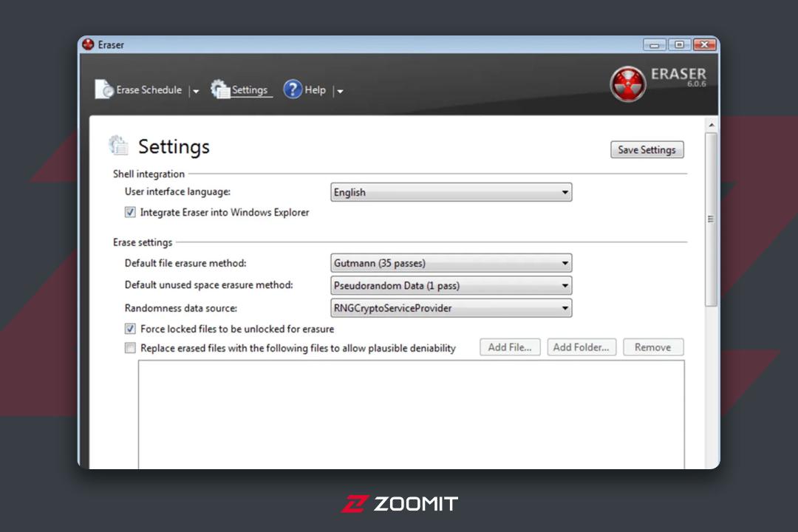Screen dimensions: 798x532
Task: Click Add File... button
Action: point(510,347)
